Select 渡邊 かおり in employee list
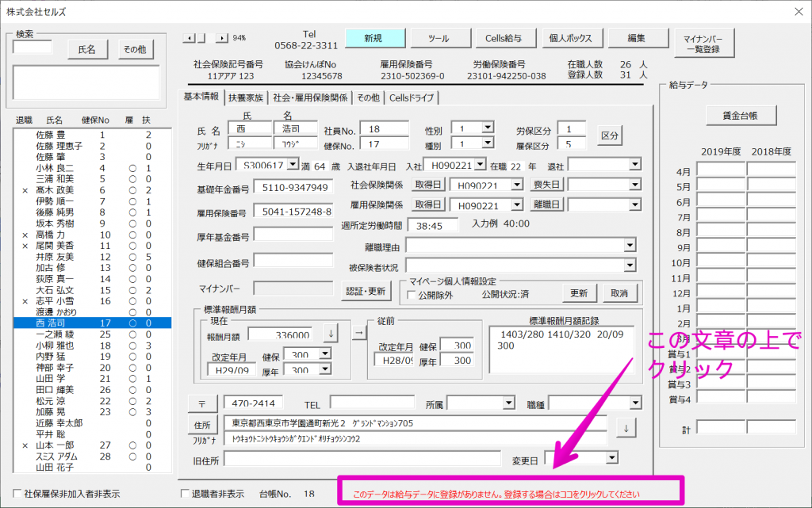The width and height of the screenshot is (812, 508). pos(92,312)
